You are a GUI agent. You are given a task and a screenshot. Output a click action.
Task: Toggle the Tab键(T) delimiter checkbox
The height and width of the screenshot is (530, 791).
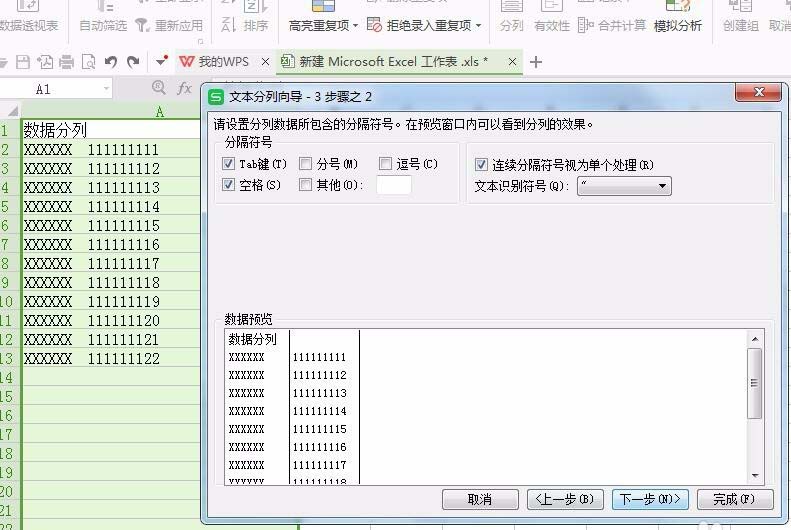[228, 163]
